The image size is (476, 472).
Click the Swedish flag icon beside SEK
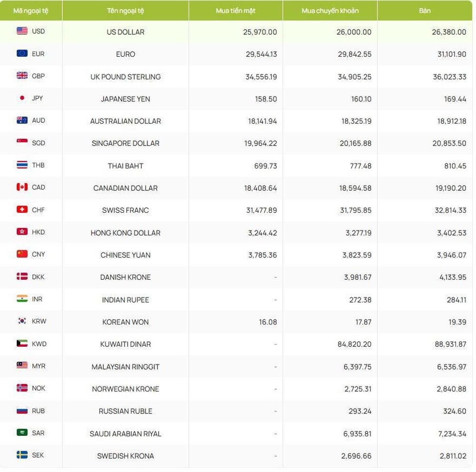(x=22, y=455)
